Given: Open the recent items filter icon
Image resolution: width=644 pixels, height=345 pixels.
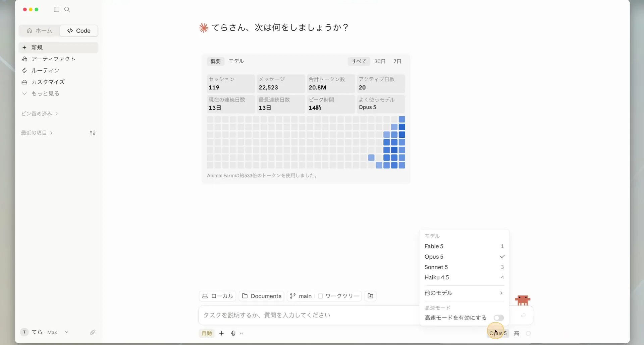Looking at the screenshot, I should click(93, 133).
